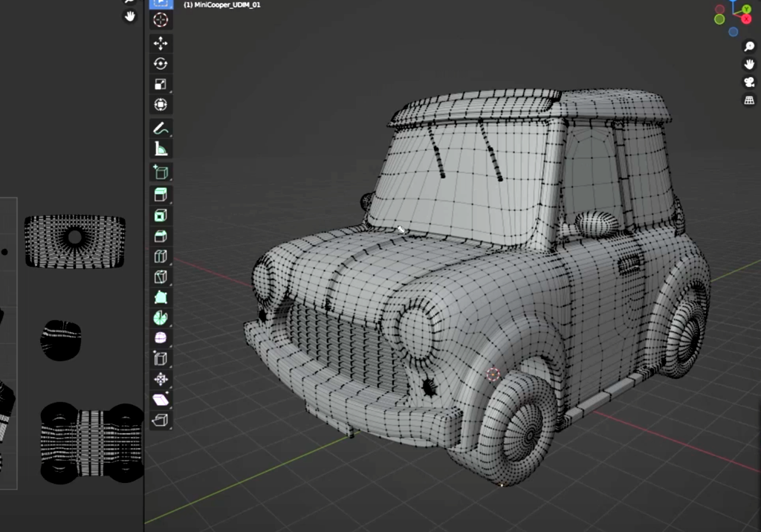
Task: Activate the Rotate tool
Action: click(x=161, y=64)
